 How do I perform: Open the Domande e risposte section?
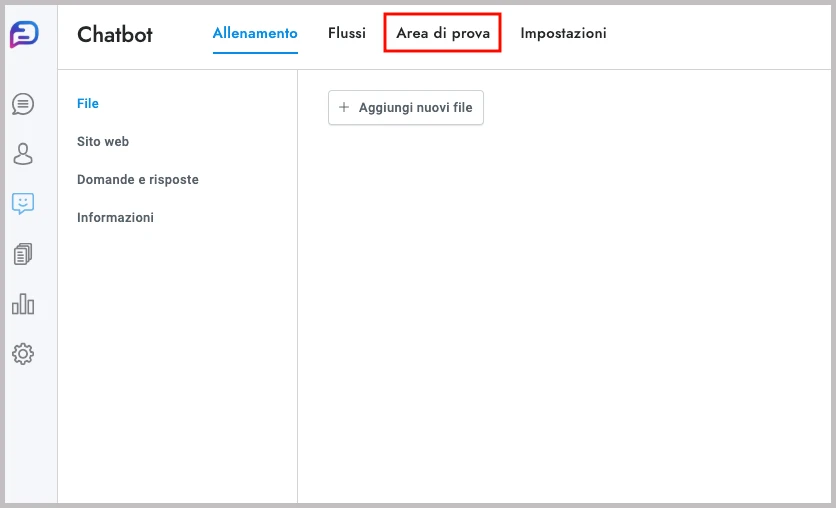tap(138, 180)
